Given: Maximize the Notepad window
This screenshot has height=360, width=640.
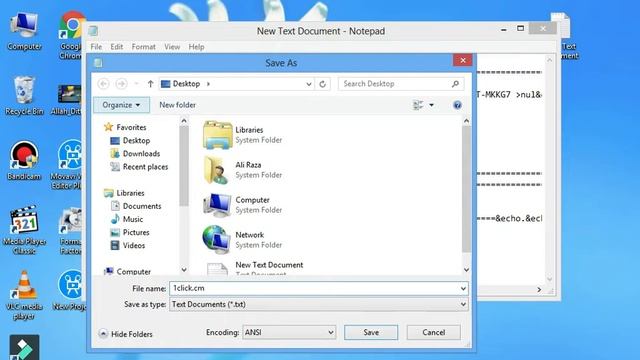Looking at the screenshot, I should click(520, 29).
